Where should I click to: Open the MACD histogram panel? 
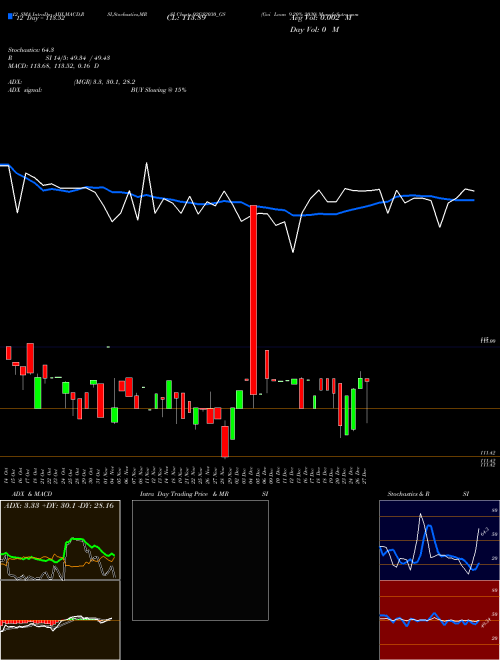pyautogui.click(x=60, y=620)
